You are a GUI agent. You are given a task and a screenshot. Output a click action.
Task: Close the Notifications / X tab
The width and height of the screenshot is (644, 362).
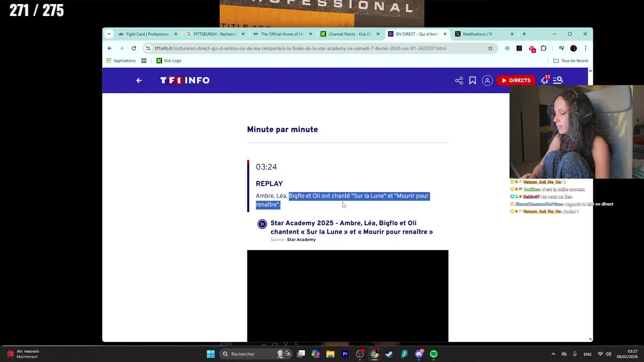click(512, 34)
